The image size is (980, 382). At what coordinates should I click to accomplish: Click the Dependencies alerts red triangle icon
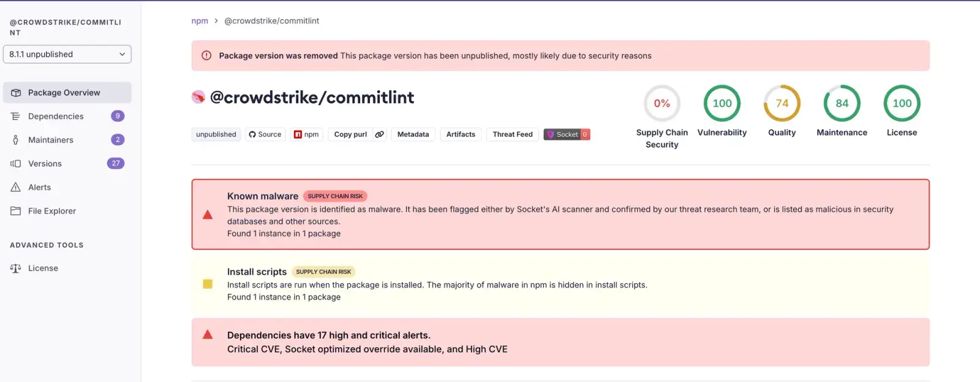pyautogui.click(x=208, y=334)
